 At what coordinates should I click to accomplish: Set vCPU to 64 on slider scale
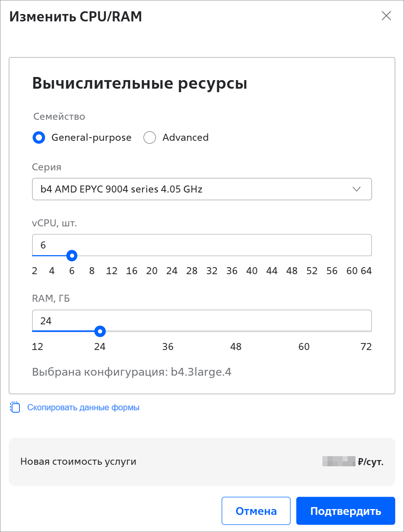point(366,271)
